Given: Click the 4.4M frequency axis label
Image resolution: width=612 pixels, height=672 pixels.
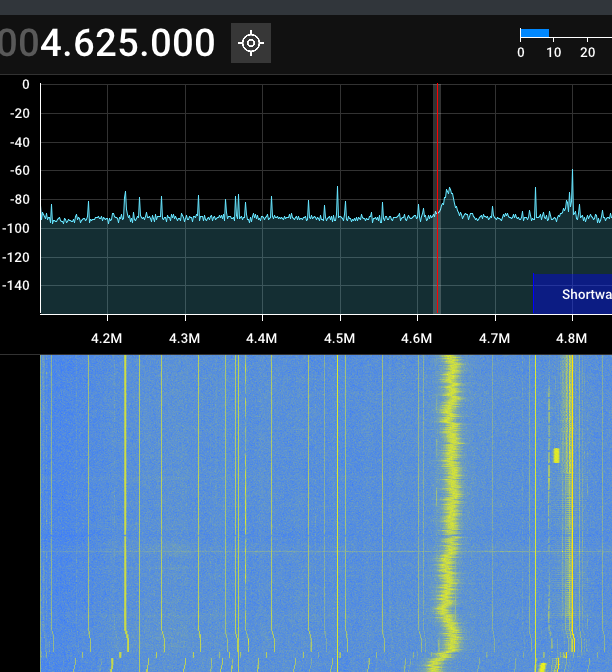Looking at the screenshot, I should (262, 339).
